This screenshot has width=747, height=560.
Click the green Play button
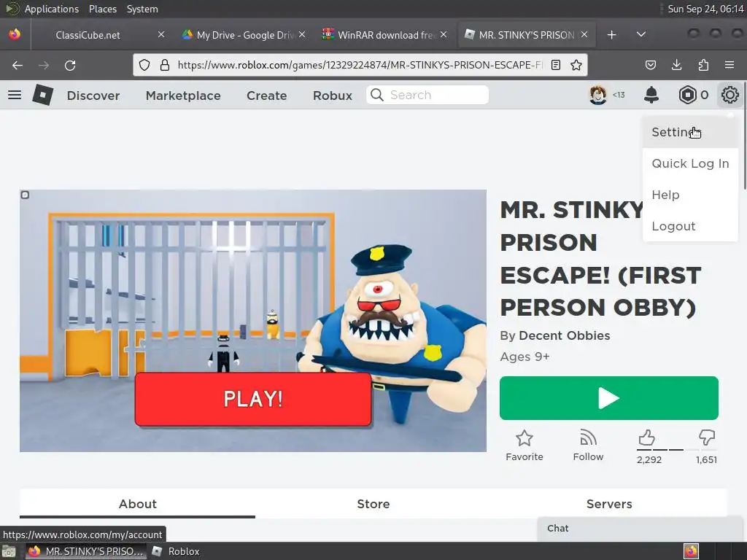click(609, 398)
